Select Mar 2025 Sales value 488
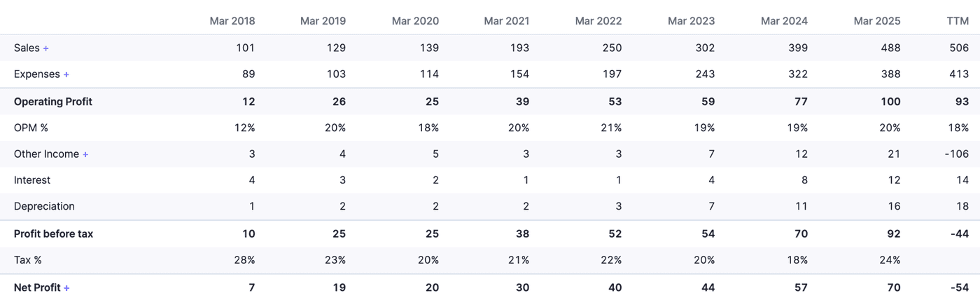980x298 pixels. pos(890,48)
